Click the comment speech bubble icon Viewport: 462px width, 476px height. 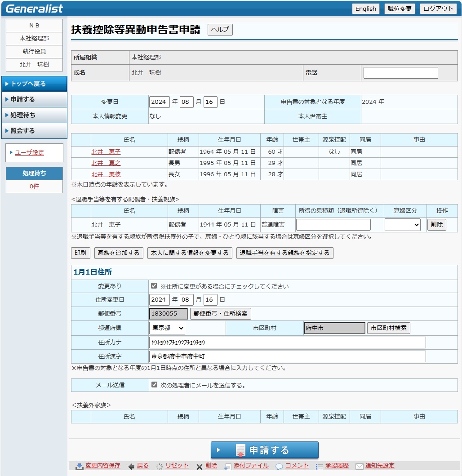(x=279, y=466)
